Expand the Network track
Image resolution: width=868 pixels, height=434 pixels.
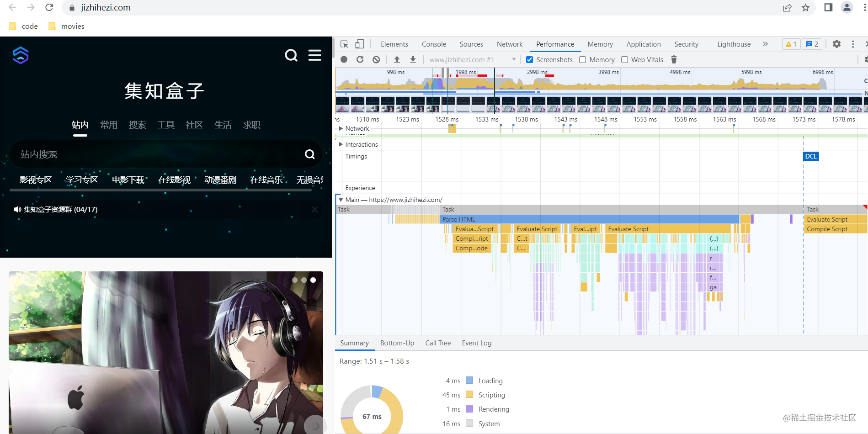pos(341,128)
